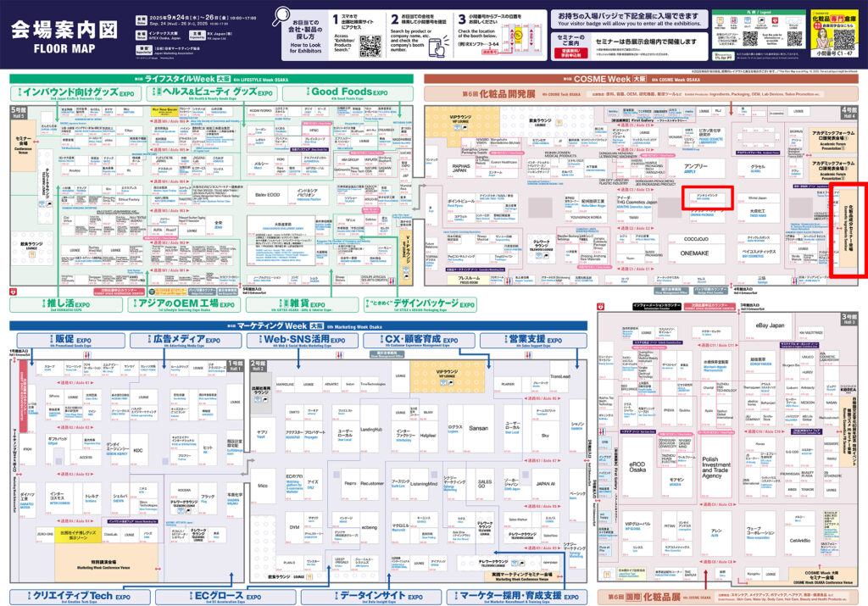Click the AED heart icon above Hall 3

pyautogui.click(x=601, y=306)
